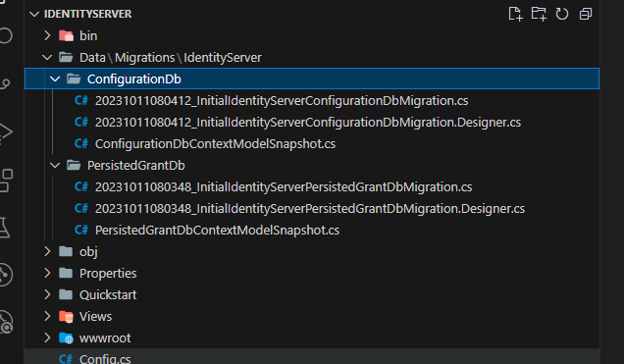Open the Config.cs file name
Screen dimensions: 624x364
point(105,359)
